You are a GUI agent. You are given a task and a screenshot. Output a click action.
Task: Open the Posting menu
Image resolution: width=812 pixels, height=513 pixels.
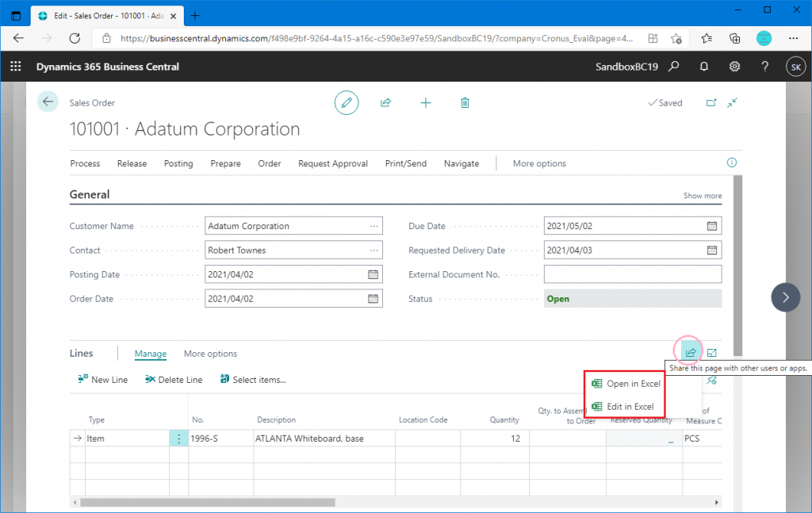(x=178, y=163)
